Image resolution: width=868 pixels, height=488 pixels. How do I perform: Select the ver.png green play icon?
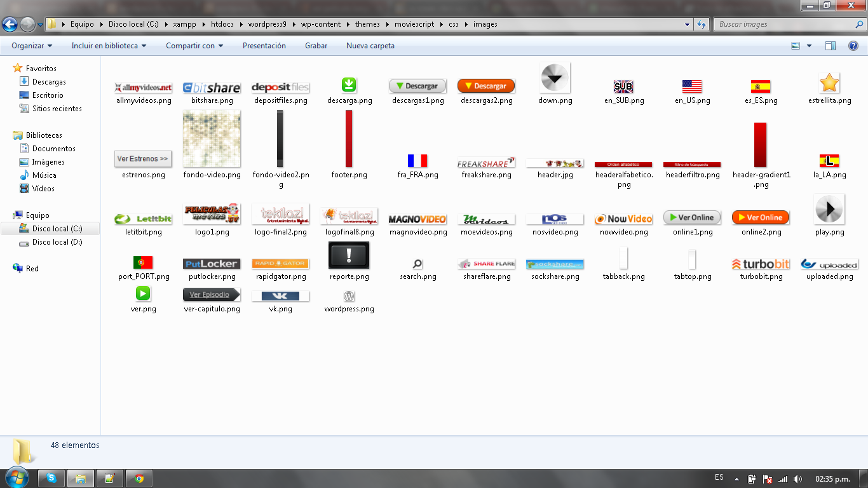coord(143,293)
